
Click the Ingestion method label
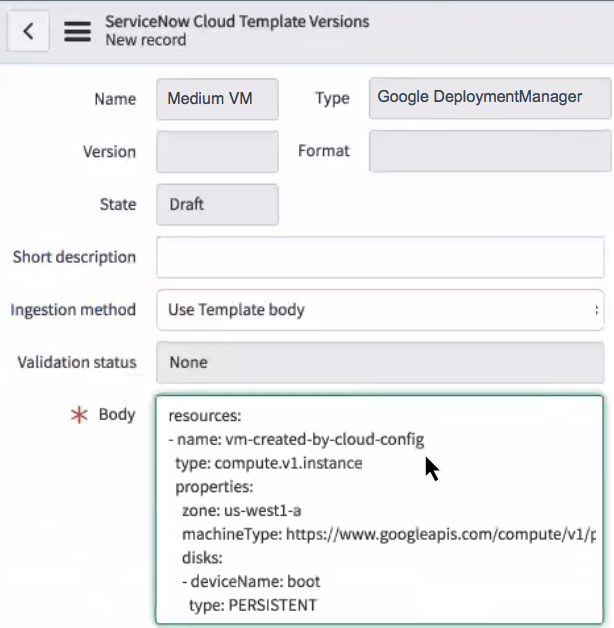click(x=73, y=310)
